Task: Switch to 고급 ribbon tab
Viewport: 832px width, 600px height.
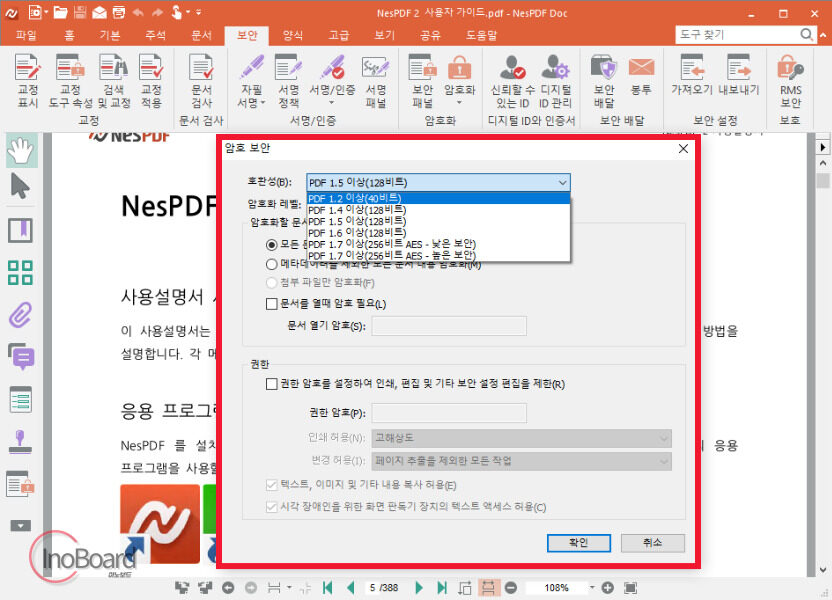Action: point(339,35)
